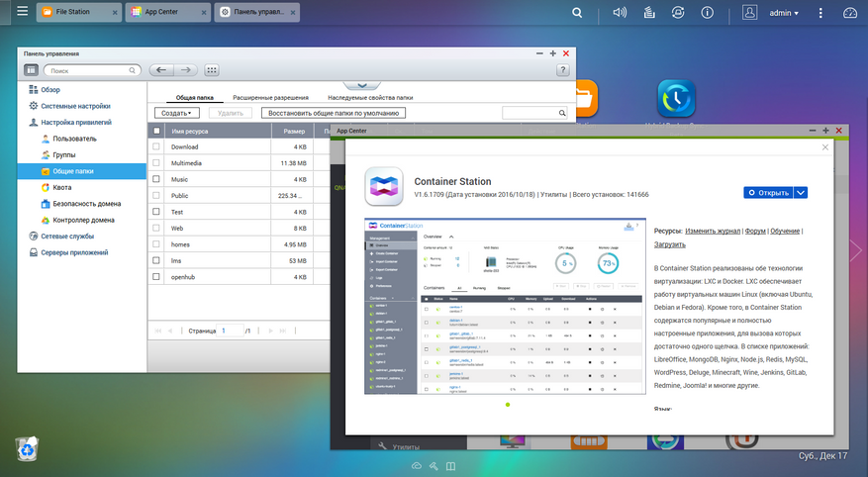
Task: Open the Создать dropdown button
Action: (176, 113)
